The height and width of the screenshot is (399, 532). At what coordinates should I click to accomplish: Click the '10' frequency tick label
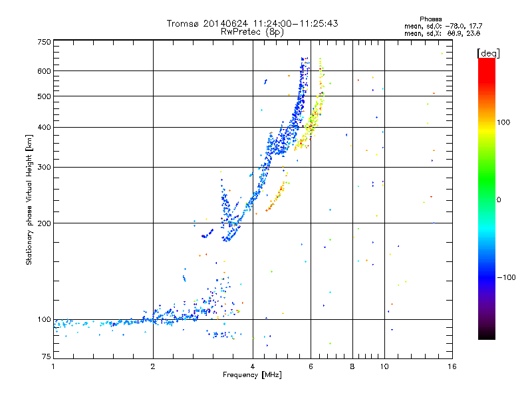tap(384, 366)
